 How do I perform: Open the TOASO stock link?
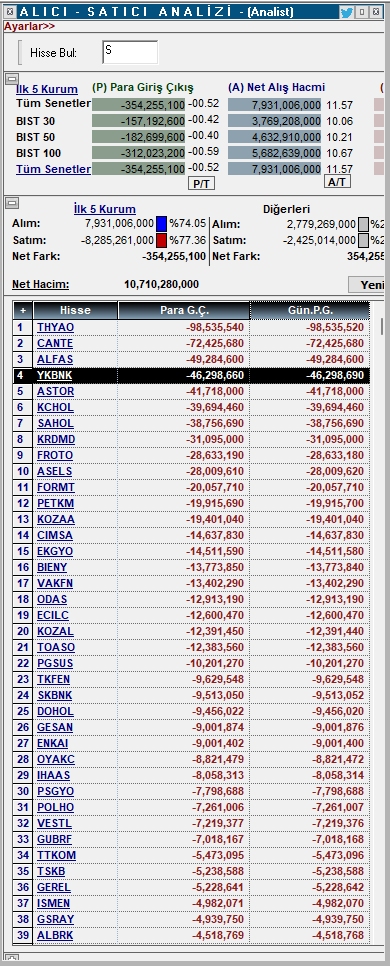[x=56, y=647]
